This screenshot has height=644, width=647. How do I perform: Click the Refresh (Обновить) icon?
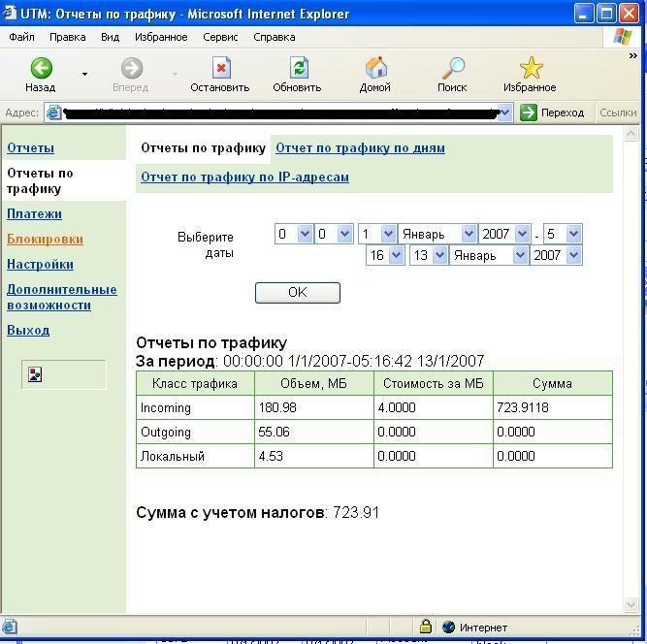pyautogui.click(x=298, y=68)
